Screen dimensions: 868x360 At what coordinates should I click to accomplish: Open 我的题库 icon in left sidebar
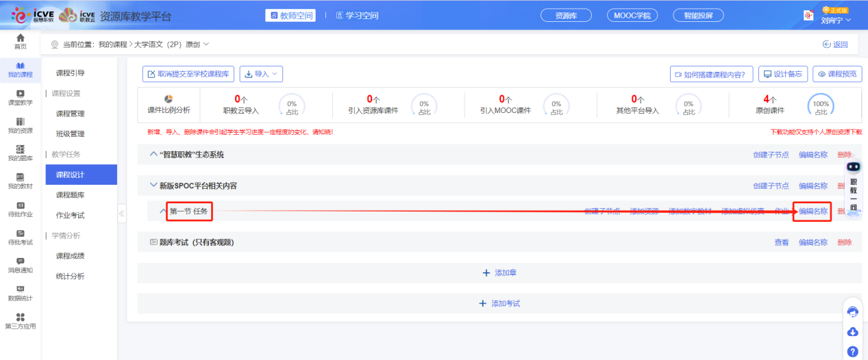pyautogui.click(x=20, y=153)
